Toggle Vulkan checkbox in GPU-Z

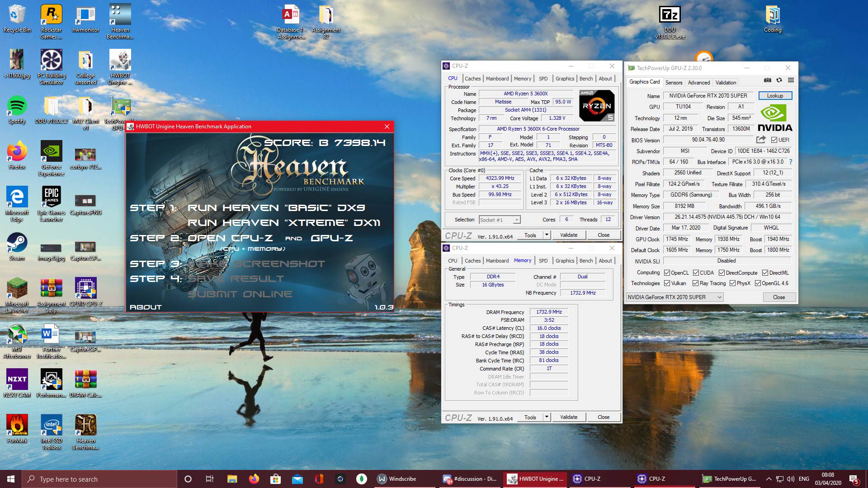[x=667, y=283]
